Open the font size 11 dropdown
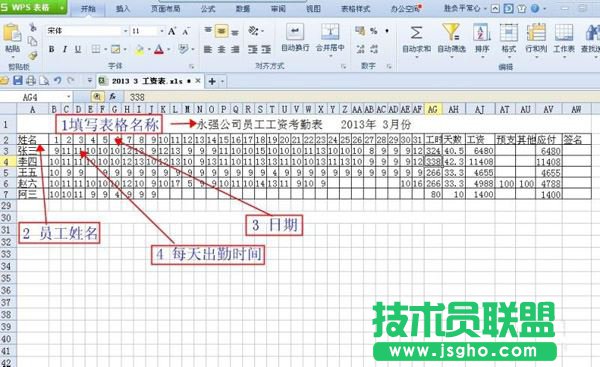 (162, 31)
